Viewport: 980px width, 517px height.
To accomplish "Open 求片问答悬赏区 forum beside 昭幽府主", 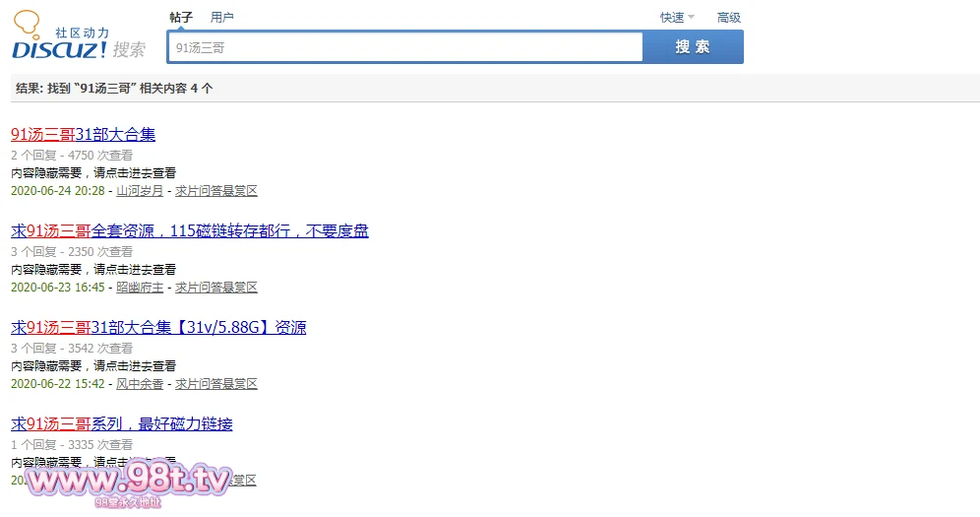I will point(215,288).
